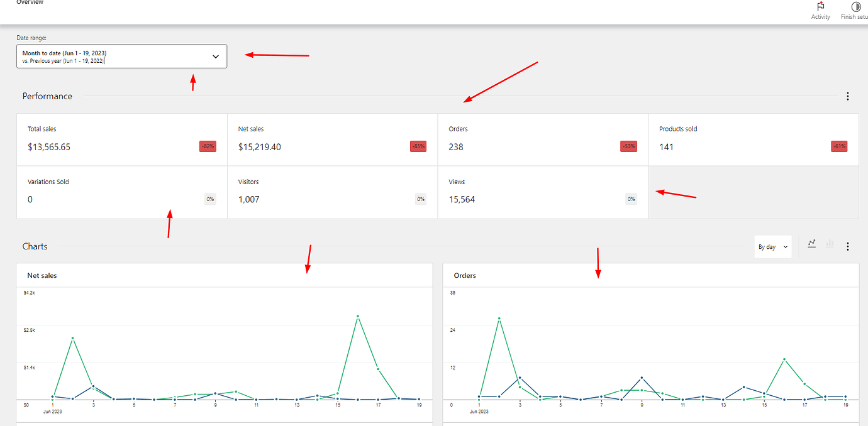Open the Performance section ellipsis menu

(x=847, y=96)
